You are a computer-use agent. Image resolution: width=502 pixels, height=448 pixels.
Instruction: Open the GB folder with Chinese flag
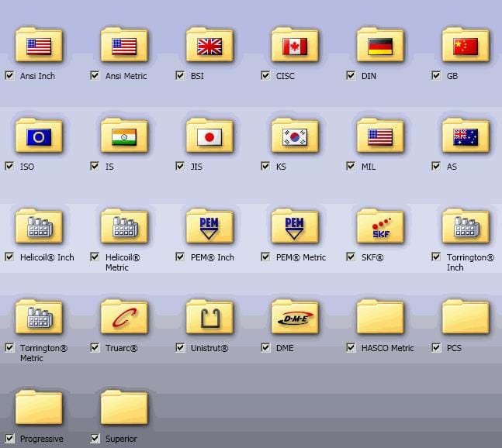pyautogui.click(x=466, y=47)
